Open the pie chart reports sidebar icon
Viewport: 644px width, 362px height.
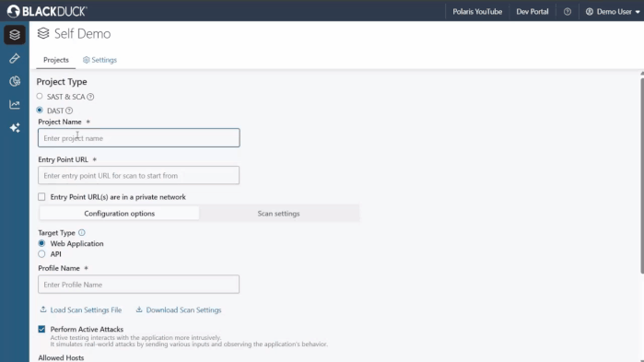click(15, 81)
